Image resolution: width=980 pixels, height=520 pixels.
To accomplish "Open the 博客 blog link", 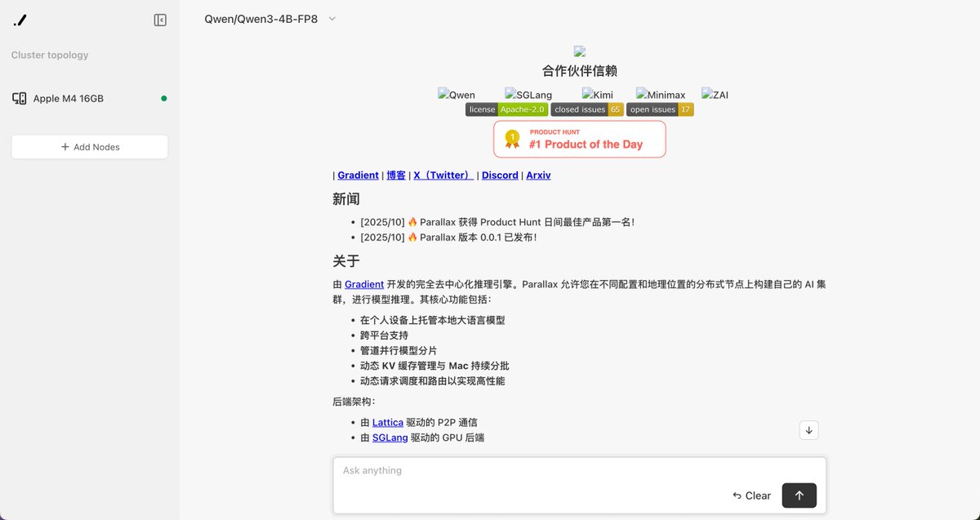I will coord(395,175).
